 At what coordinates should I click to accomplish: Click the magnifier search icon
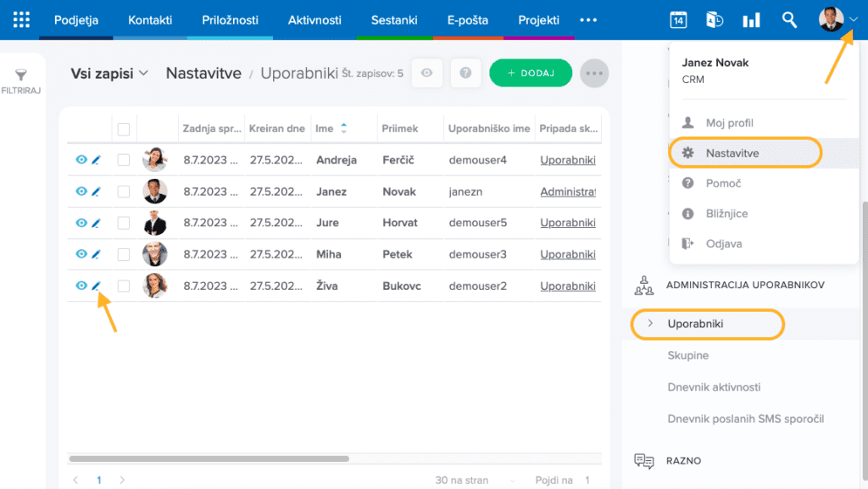[789, 20]
